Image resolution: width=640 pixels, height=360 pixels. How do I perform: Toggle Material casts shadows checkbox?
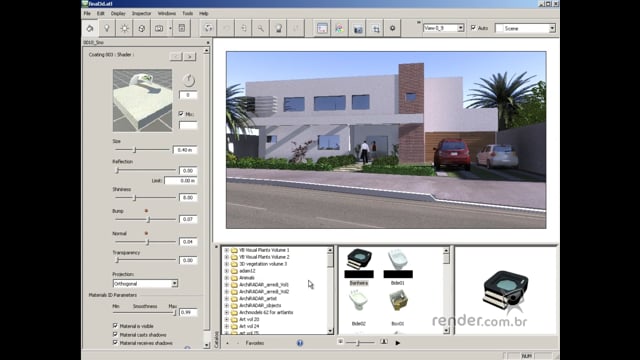[115, 334]
